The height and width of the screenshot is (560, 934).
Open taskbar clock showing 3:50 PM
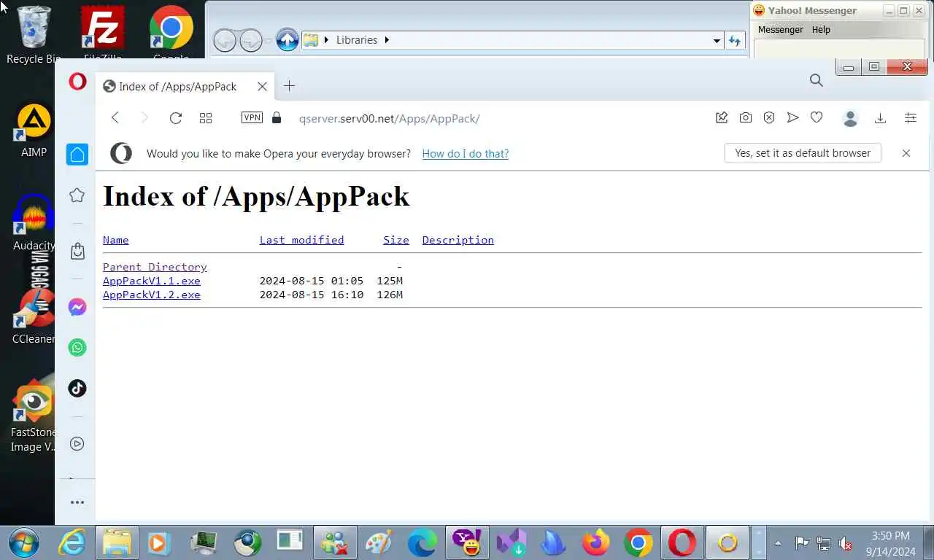click(890, 543)
